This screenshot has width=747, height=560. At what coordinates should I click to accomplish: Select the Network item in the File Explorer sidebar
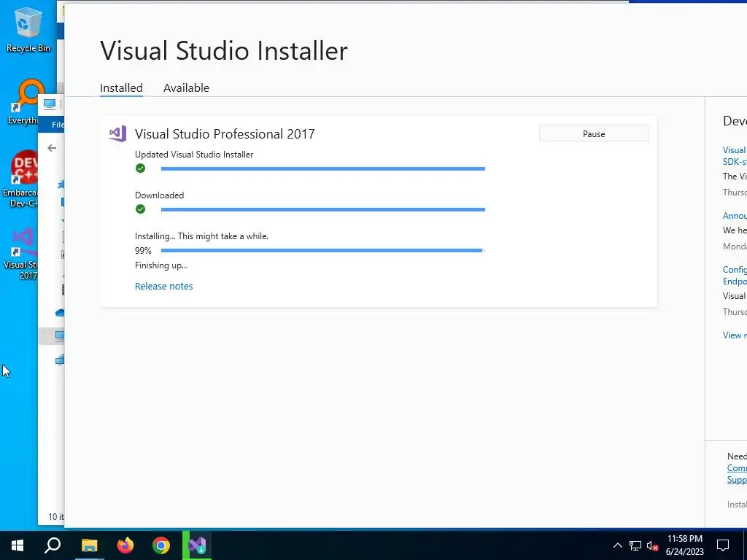(x=60, y=360)
